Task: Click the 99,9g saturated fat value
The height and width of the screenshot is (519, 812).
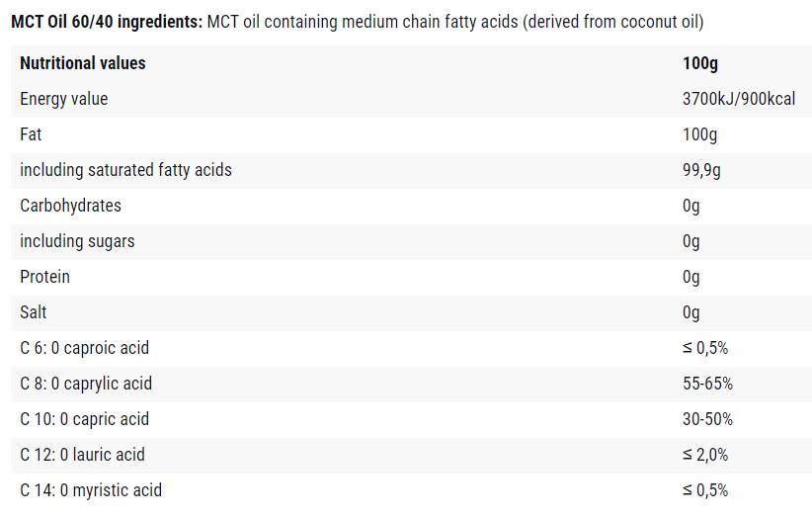Action: [701, 170]
